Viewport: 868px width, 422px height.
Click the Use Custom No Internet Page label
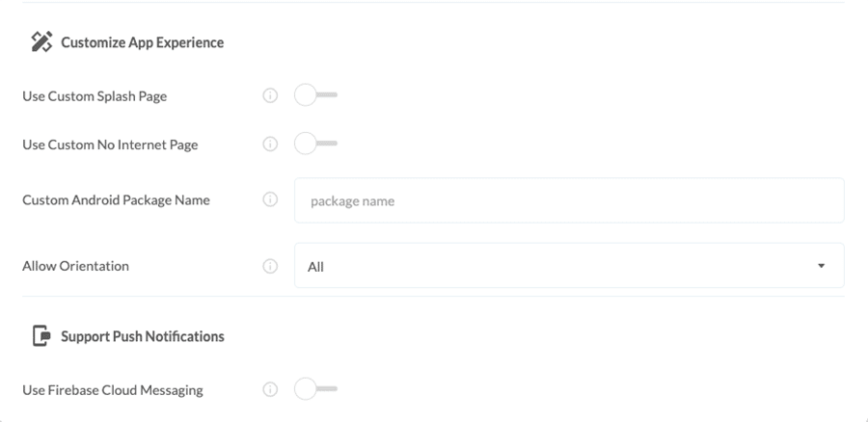[x=110, y=145]
